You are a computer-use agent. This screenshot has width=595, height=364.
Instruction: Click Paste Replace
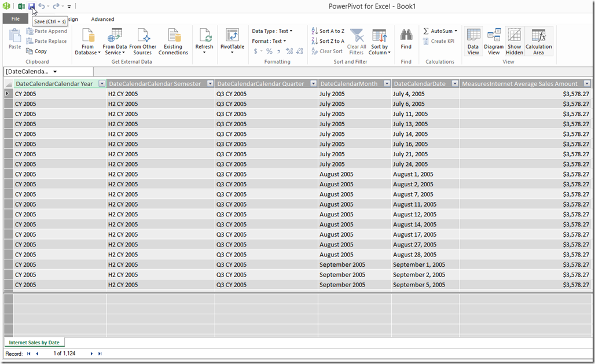(47, 41)
